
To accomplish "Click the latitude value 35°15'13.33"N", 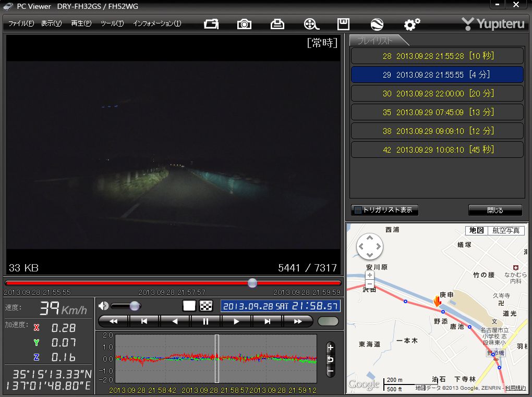I will [52, 374].
